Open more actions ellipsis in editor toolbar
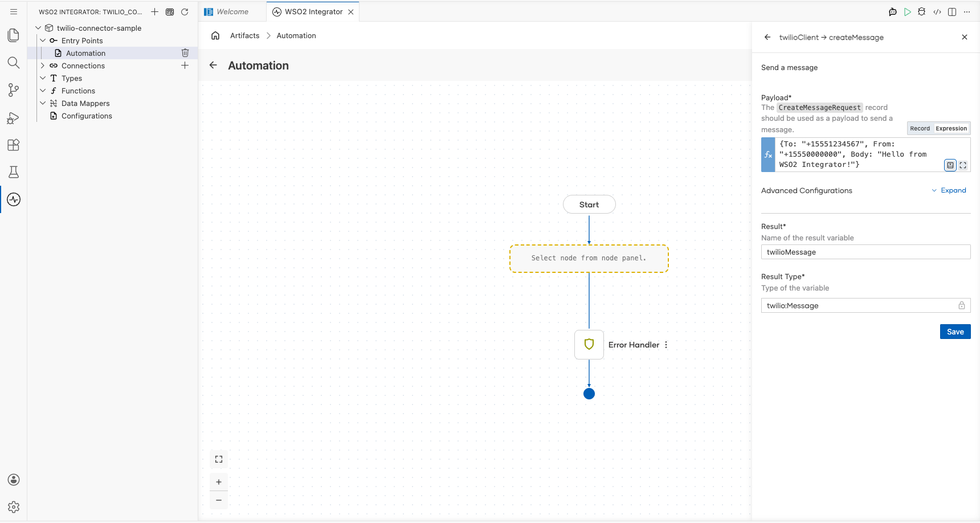980x523 pixels. (x=967, y=11)
